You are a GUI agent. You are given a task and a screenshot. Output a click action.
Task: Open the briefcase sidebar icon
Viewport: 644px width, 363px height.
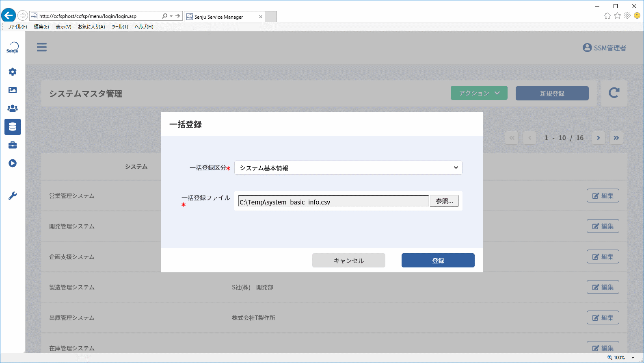[x=13, y=145]
